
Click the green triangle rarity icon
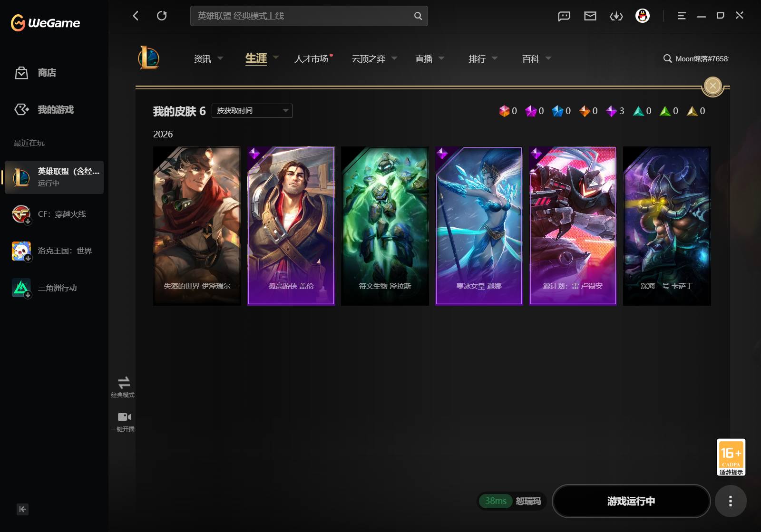[x=665, y=111]
